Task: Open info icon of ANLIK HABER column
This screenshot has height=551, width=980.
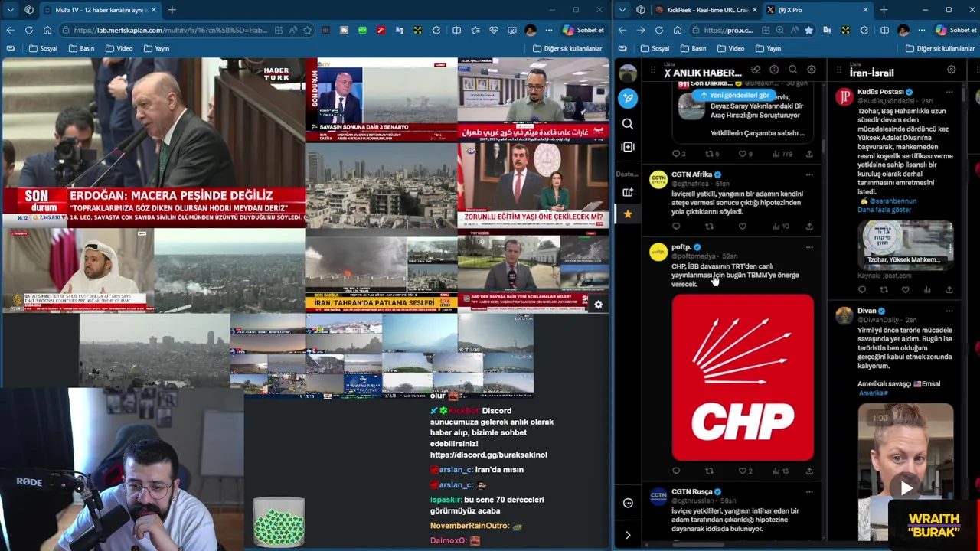Action: coord(774,70)
